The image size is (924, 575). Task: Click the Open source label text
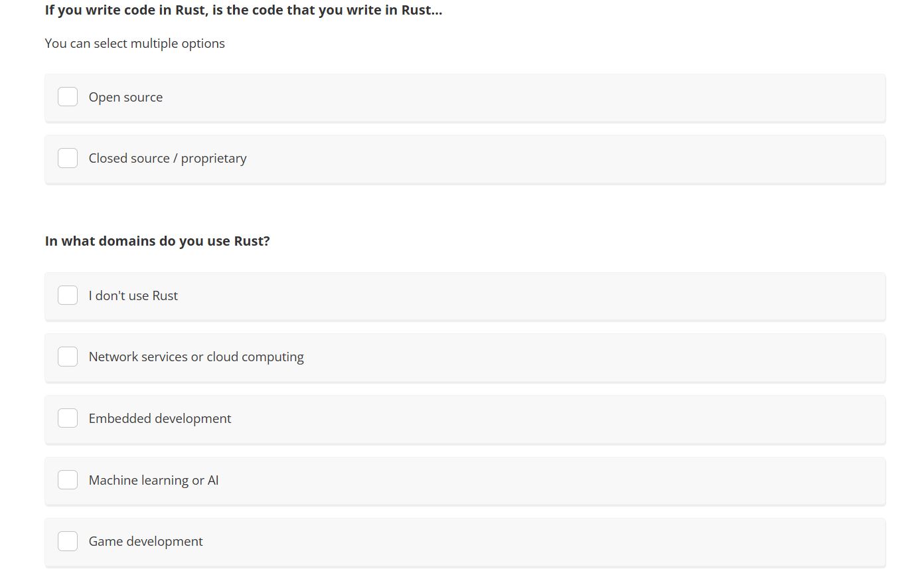pyautogui.click(x=125, y=97)
